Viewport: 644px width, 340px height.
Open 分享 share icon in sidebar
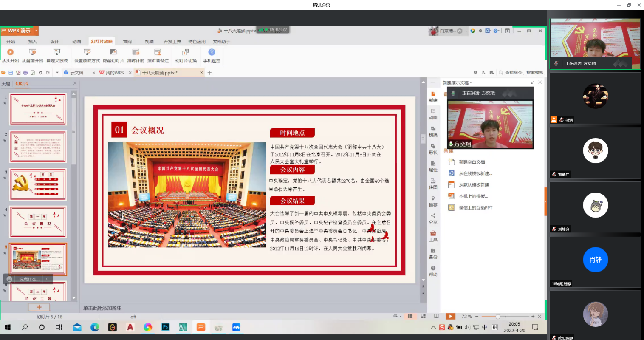[x=433, y=218]
